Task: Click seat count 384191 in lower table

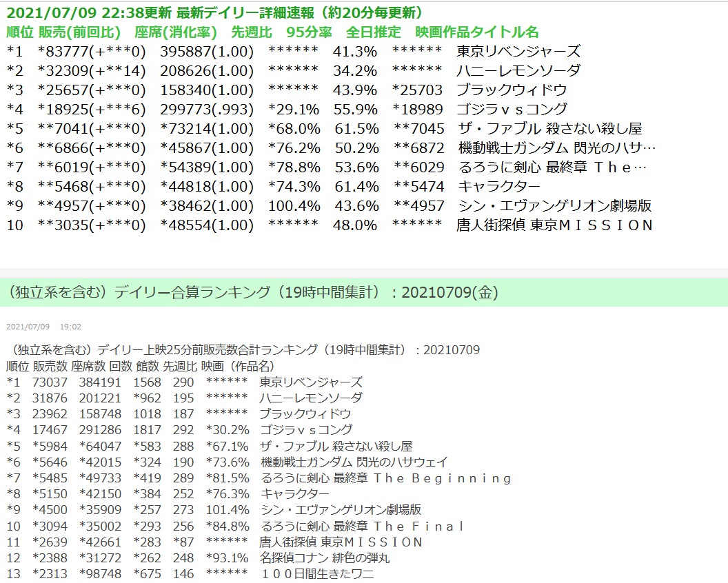Action: [100, 382]
